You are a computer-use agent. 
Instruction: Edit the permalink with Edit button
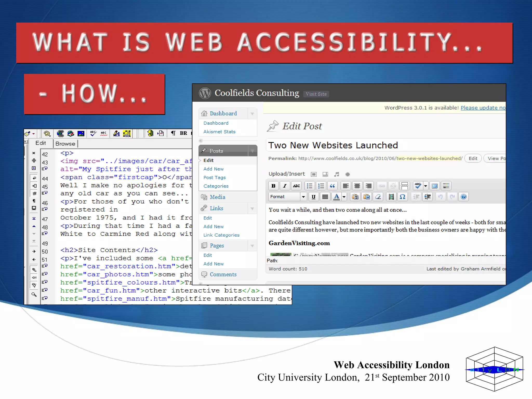tap(473, 158)
